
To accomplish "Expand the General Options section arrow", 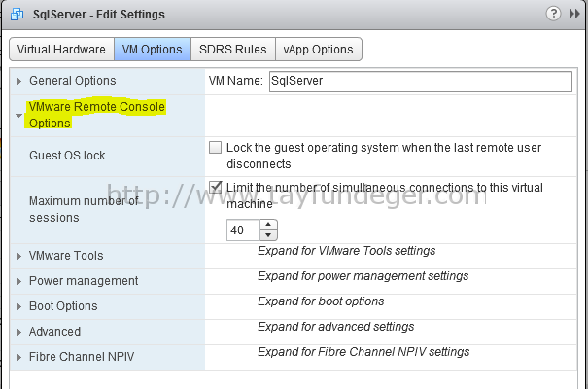I will 19,81.
